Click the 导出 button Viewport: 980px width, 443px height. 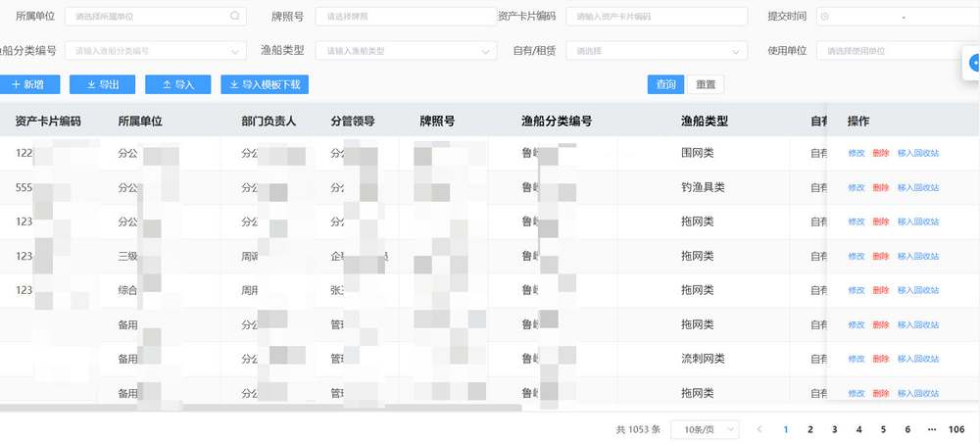point(103,84)
